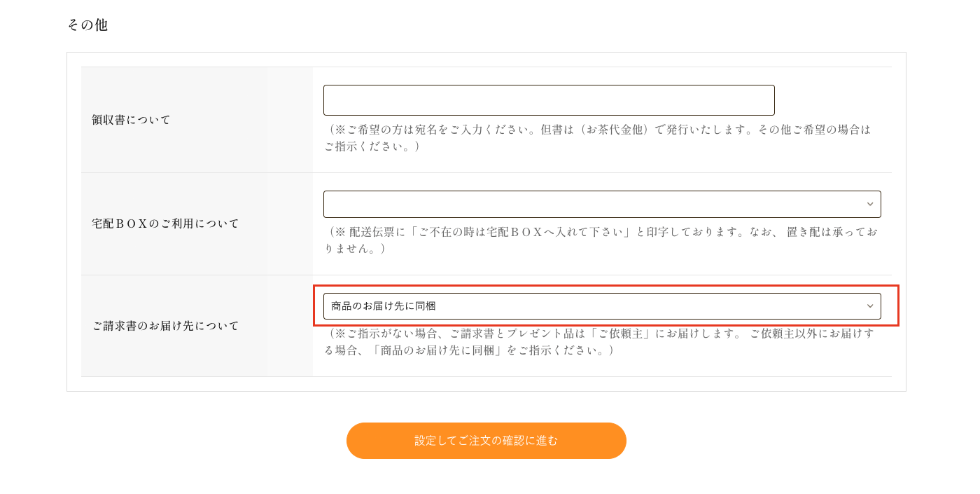Click the その他 section heading
Image resolution: width=980 pixels, height=494 pixels.
pyautogui.click(x=87, y=25)
